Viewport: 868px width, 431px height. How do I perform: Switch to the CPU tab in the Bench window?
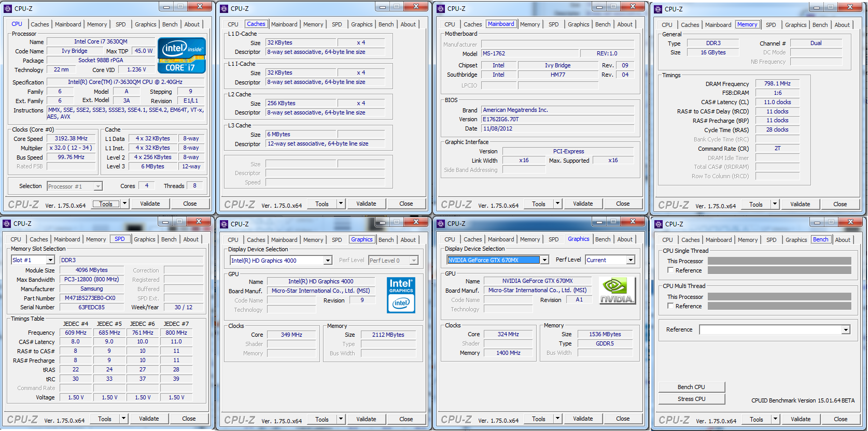(667, 240)
